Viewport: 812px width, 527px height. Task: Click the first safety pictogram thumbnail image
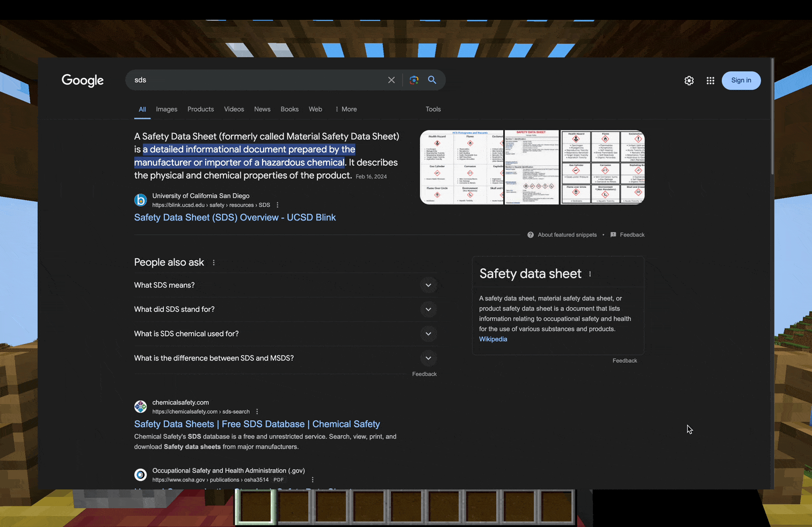[461, 167]
